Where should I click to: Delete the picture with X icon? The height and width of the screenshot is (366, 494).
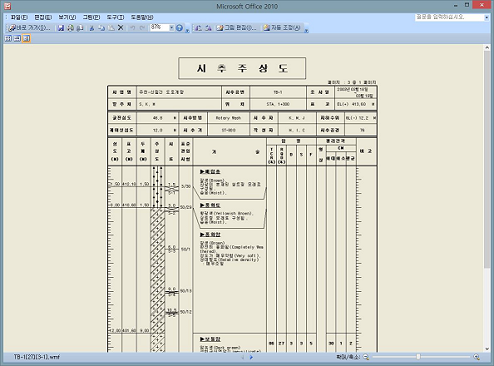coord(121,28)
